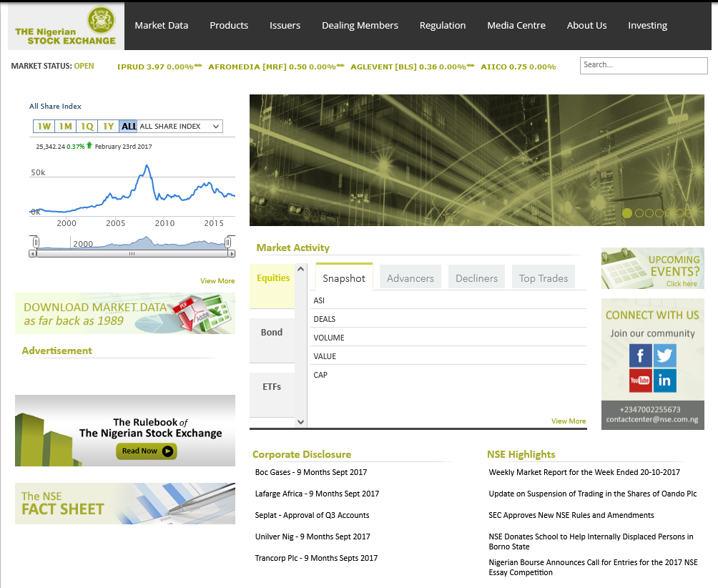Image resolution: width=718 pixels, height=588 pixels.
Task: Open Update on Suspension of Oando Plc shares
Action: pyautogui.click(x=593, y=494)
